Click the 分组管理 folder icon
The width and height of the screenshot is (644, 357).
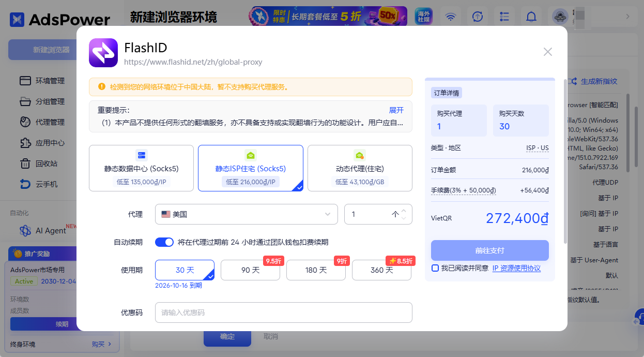pyautogui.click(x=25, y=101)
